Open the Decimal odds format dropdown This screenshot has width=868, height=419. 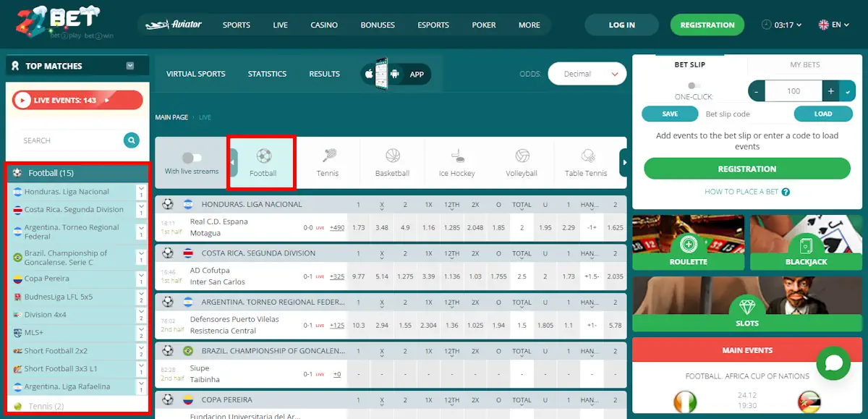pyautogui.click(x=587, y=73)
